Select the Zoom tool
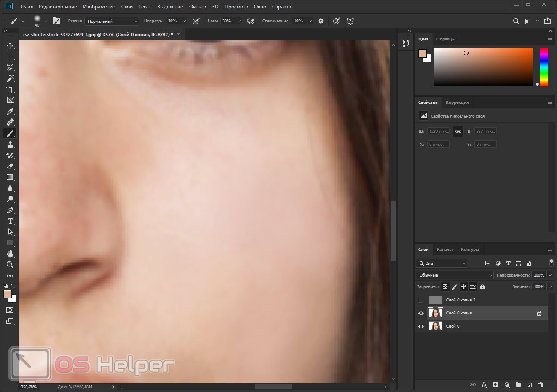The image size is (557, 392). pyautogui.click(x=10, y=265)
